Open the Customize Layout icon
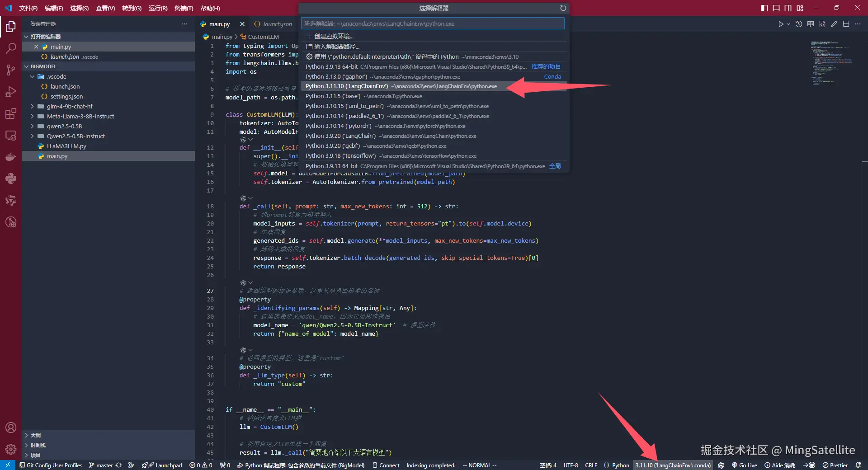868x470 pixels. [800, 8]
